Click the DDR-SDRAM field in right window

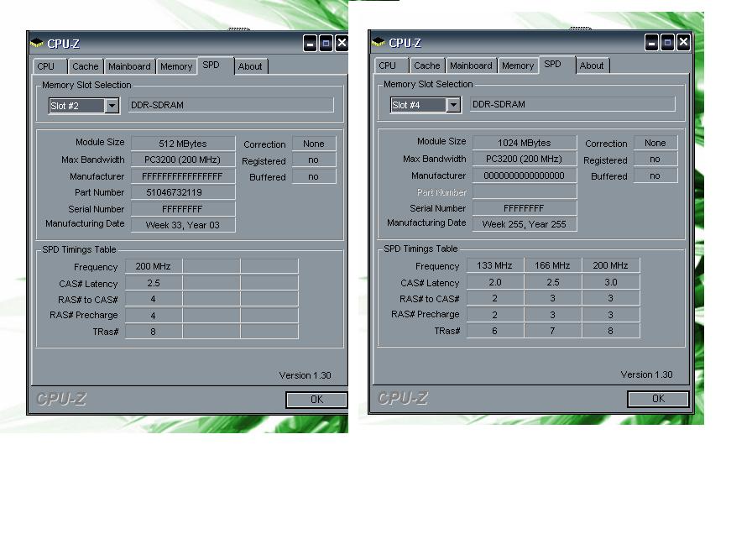click(x=572, y=104)
